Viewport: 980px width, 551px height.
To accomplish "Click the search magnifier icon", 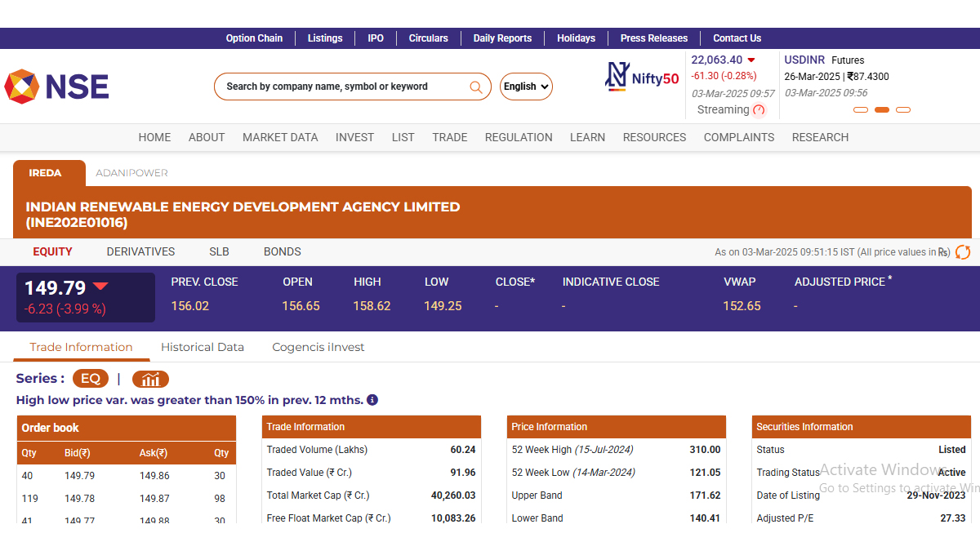I will pos(475,87).
